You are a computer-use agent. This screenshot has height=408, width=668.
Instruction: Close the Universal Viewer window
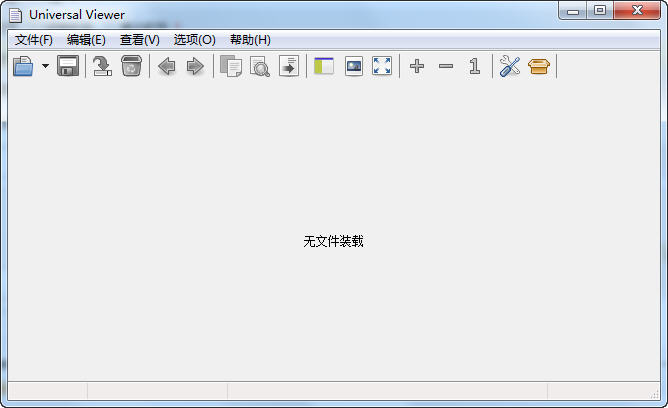(637, 11)
